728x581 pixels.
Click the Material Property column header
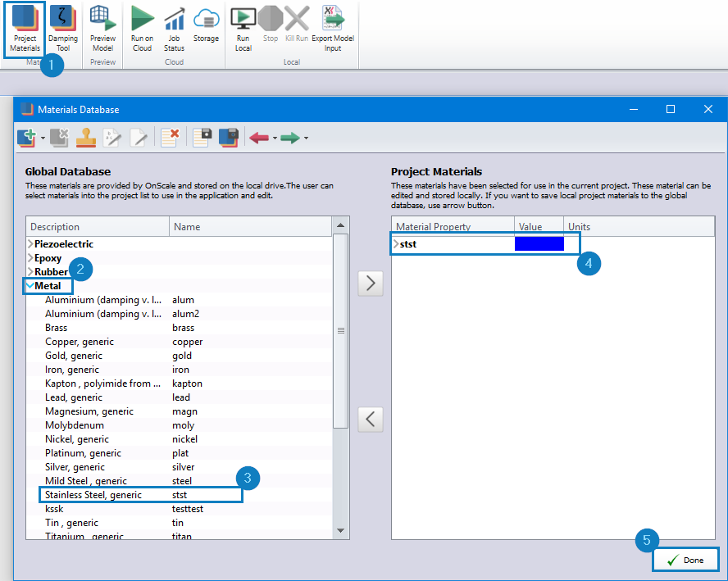click(x=453, y=226)
